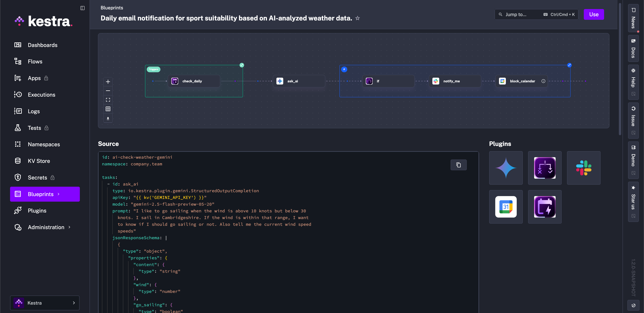This screenshot has height=313, width=644.
Task: Click the Slack plugin icon
Action: click(583, 168)
